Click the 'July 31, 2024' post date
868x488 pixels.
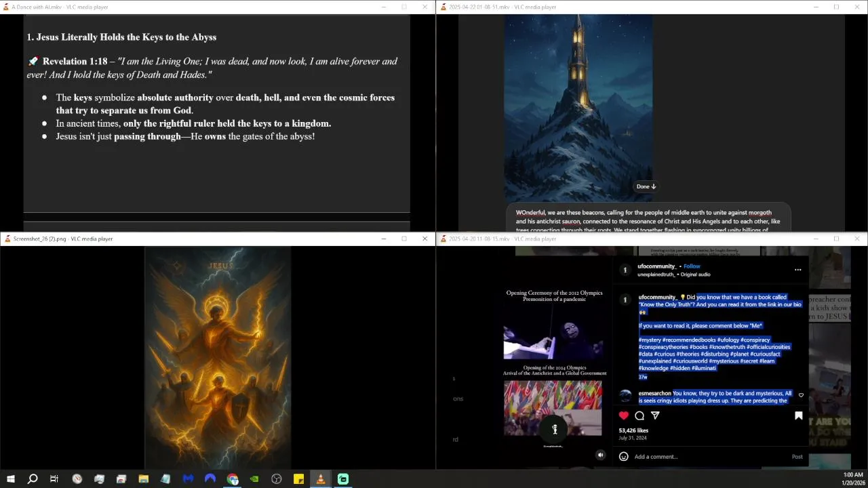coord(633,438)
